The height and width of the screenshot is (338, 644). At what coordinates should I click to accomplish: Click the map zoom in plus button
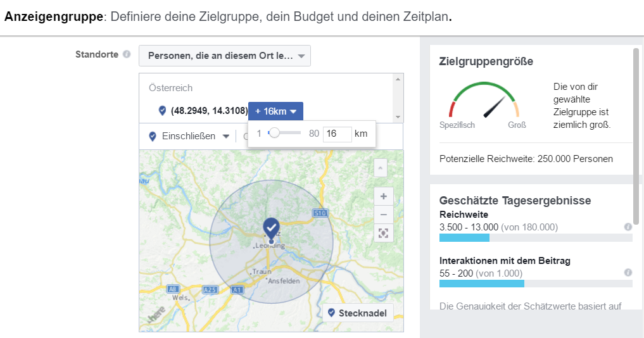[383, 196]
